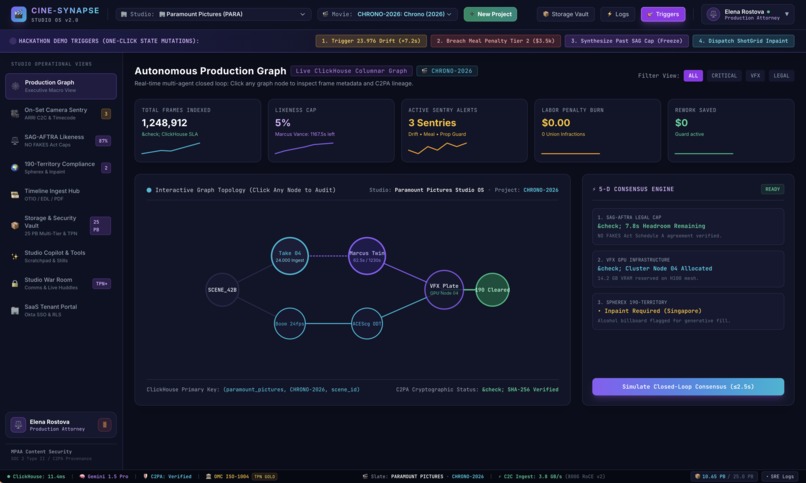Click 10.45 PB storage usage status entry
806x483 pixels.
coord(724,476)
